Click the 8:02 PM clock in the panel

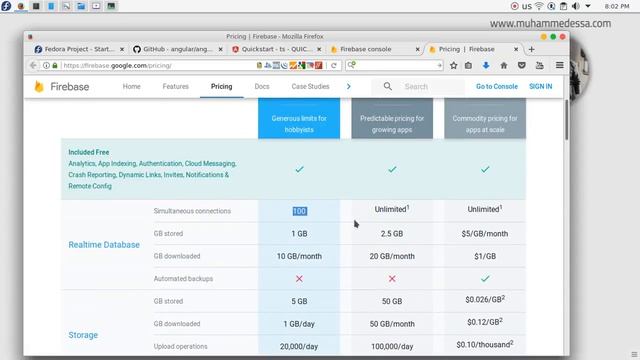[617, 6]
